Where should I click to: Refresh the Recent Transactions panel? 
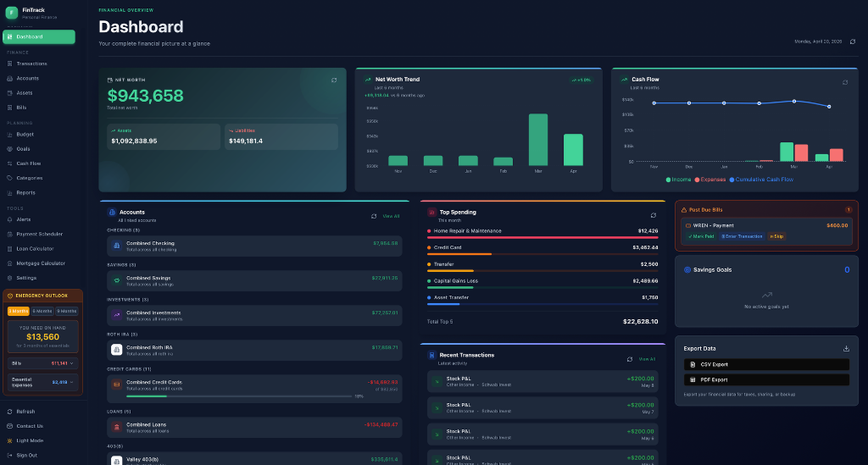click(630, 359)
